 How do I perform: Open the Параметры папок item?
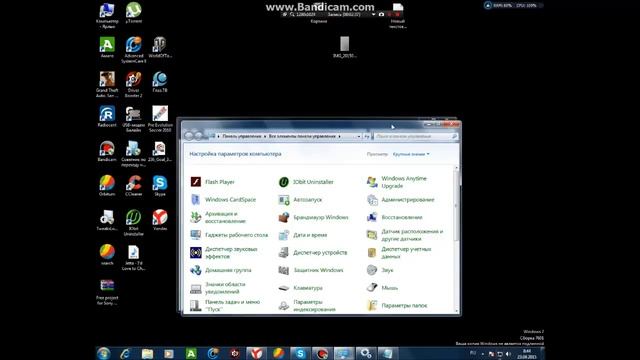397,305
